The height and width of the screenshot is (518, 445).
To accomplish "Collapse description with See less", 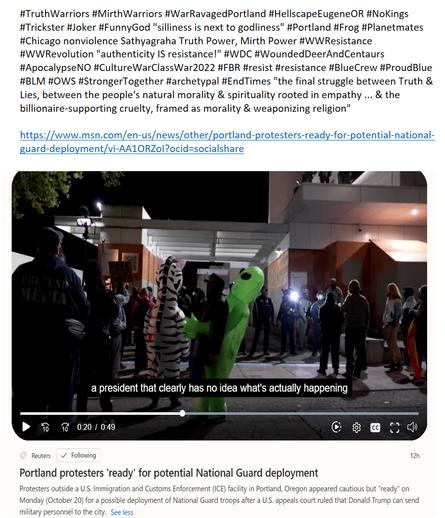I will pyautogui.click(x=122, y=512).
